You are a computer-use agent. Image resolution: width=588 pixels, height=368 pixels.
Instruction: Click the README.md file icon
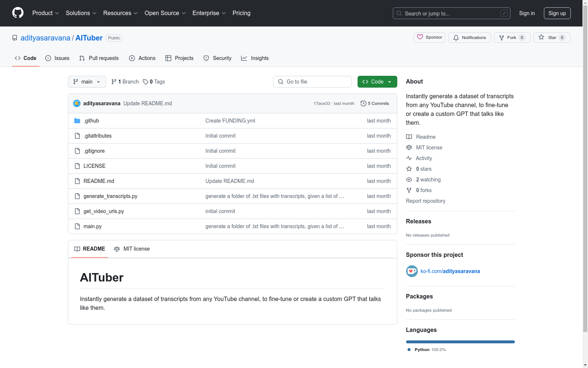(x=77, y=181)
